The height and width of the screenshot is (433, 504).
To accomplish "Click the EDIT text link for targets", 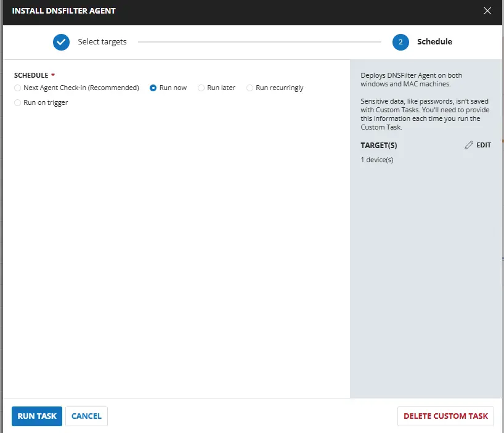I will point(484,145).
